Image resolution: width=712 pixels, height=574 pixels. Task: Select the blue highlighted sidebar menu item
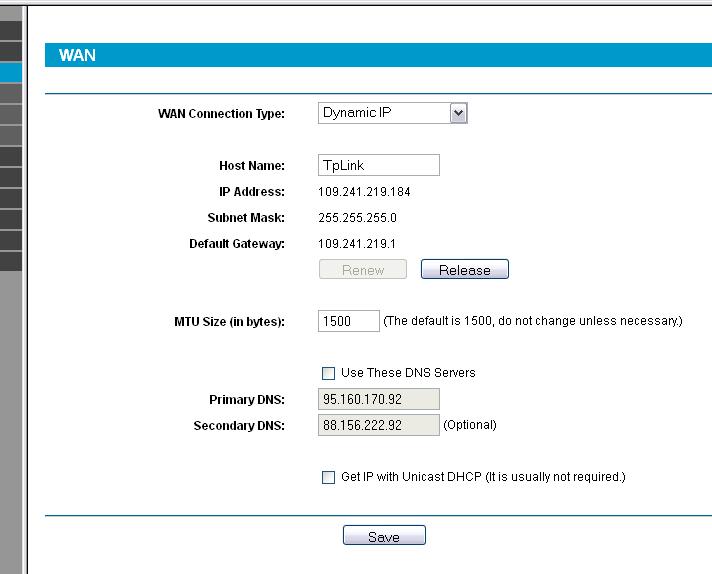click(x=10, y=72)
